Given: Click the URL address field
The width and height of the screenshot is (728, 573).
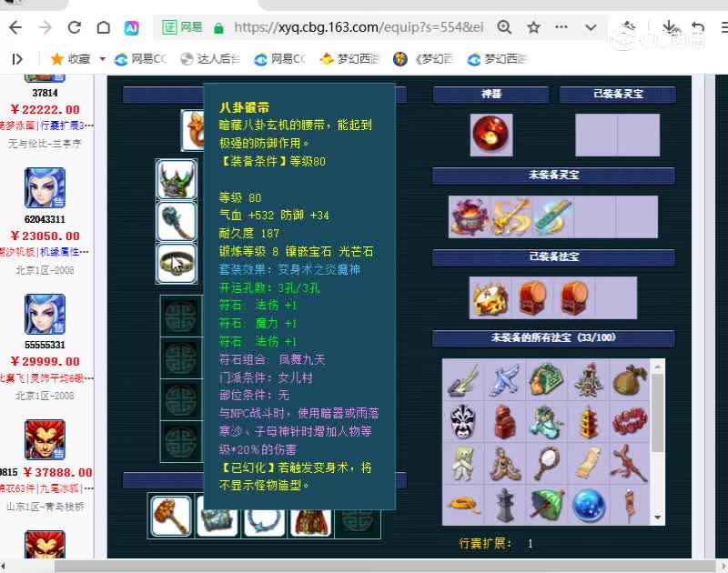Looking at the screenshot, I should (359, 27).
